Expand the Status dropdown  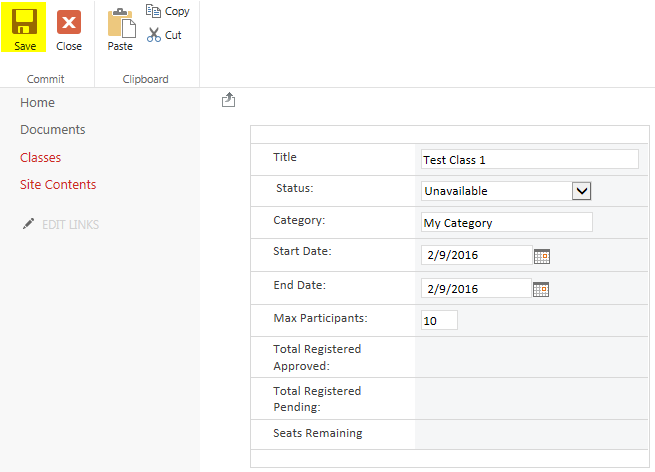[x=581, y=190]
